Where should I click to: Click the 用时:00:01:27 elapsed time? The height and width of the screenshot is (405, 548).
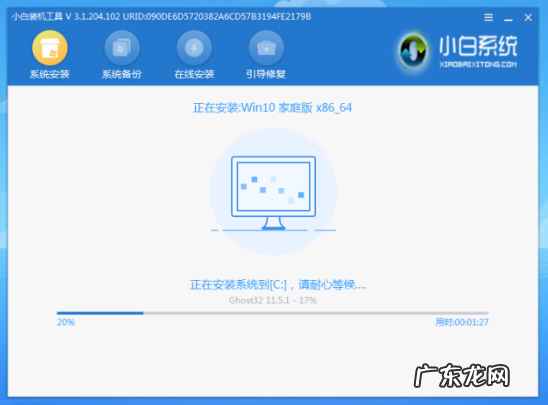tap(462, 322)
